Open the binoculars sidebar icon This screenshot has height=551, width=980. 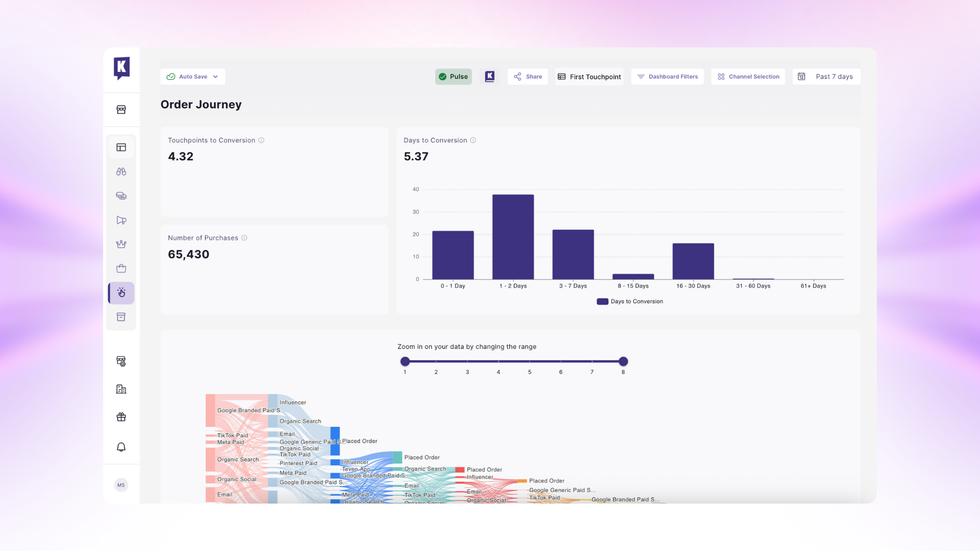point(121,172)
